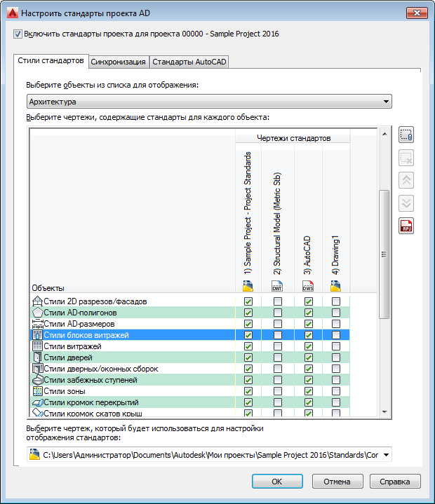Switch to Стандарты AutoCAD tab
The height and width of the screenshot is (504, 435).
click(x=189, y=62)
